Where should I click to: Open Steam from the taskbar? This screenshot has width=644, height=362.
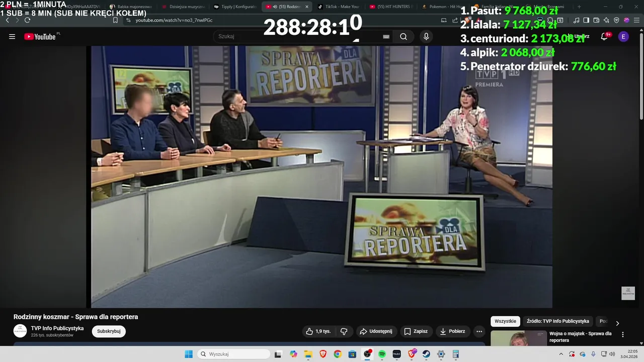tap(426, 354)
